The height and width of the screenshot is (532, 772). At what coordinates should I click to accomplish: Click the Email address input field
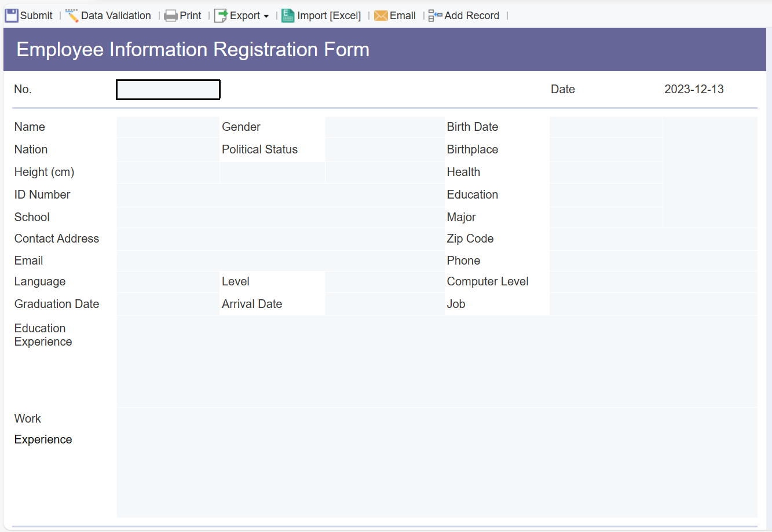(280, 261)
